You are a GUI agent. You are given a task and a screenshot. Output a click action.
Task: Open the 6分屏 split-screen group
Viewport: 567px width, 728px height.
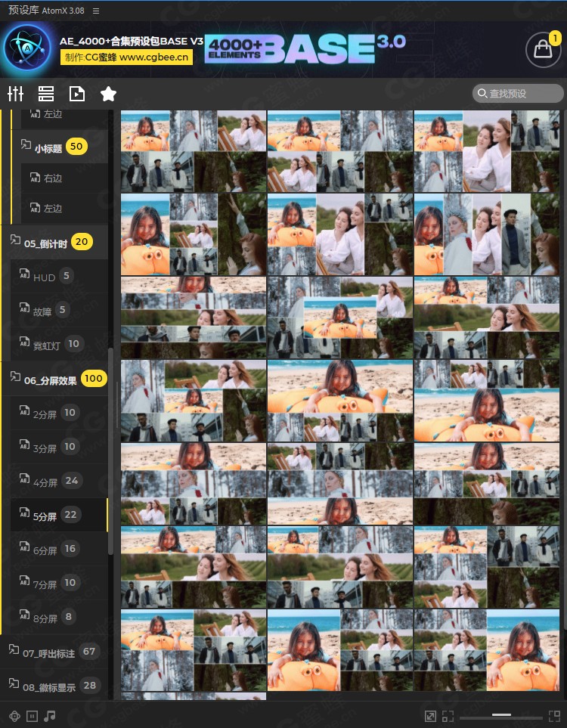click(59, 549)
